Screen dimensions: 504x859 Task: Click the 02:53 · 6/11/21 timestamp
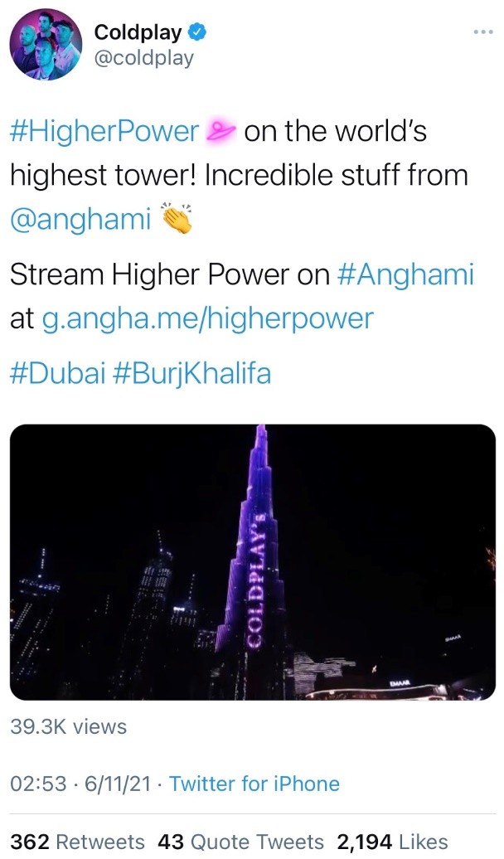pos(80,784)
